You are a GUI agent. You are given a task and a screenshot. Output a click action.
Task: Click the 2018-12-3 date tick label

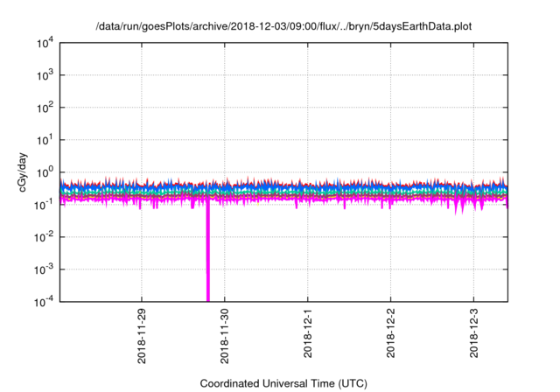[x=473, y=333]
